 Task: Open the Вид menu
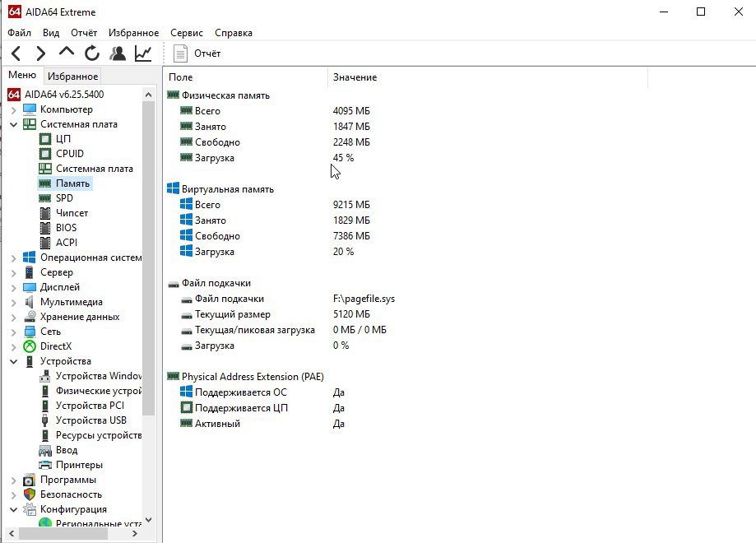pyautogui.click(x=51, y=33)
